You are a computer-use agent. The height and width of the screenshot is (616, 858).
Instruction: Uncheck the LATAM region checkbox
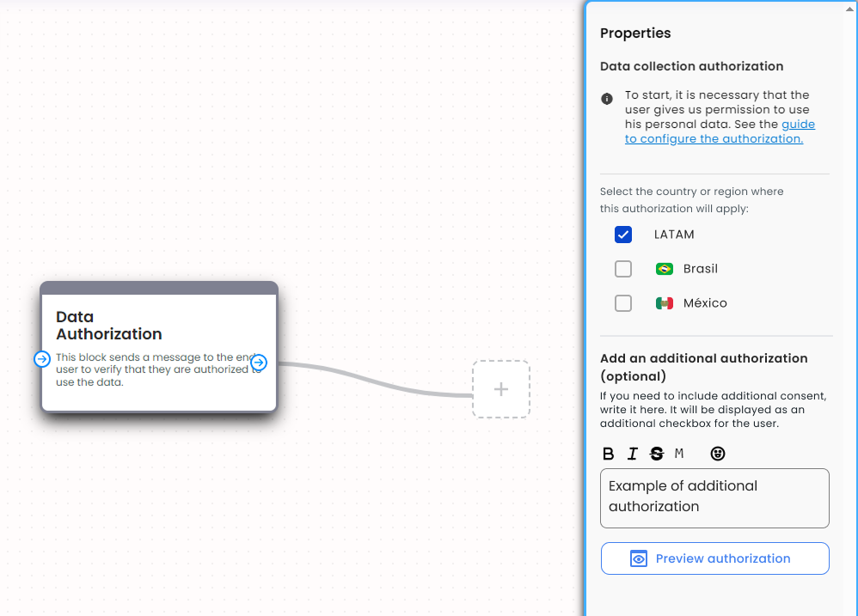click(x=623, y=234)
